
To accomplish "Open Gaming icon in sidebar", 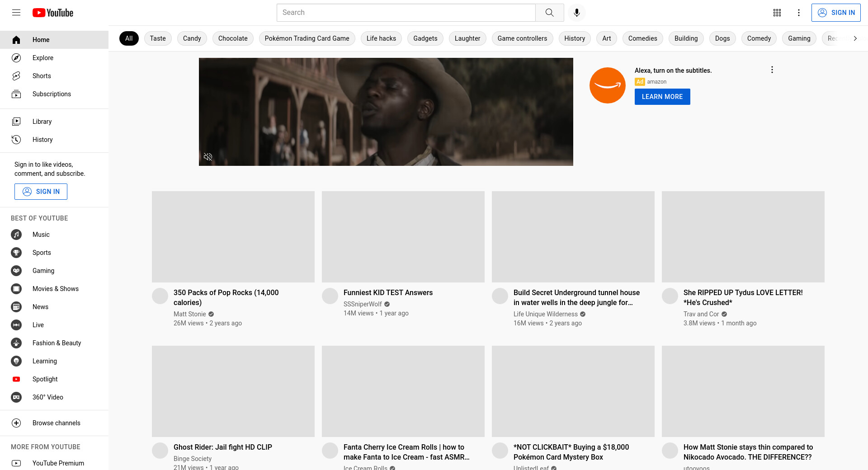I will pos(16,271).
